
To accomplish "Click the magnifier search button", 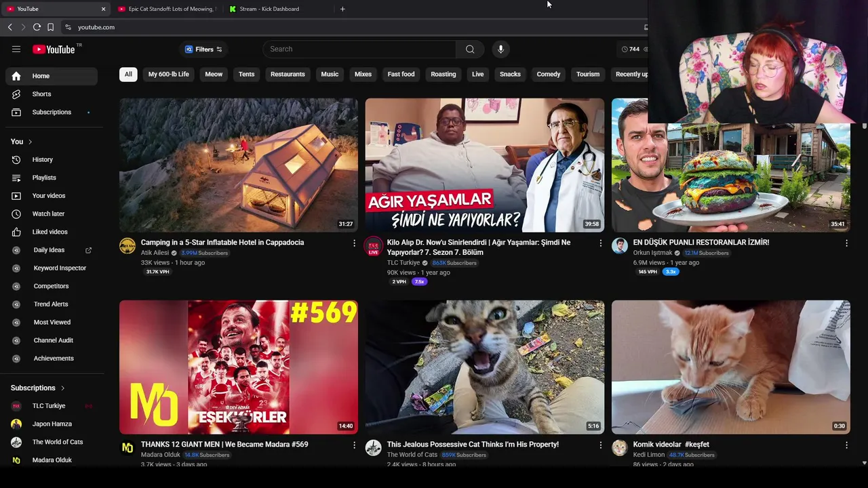I will pos(470,49).
